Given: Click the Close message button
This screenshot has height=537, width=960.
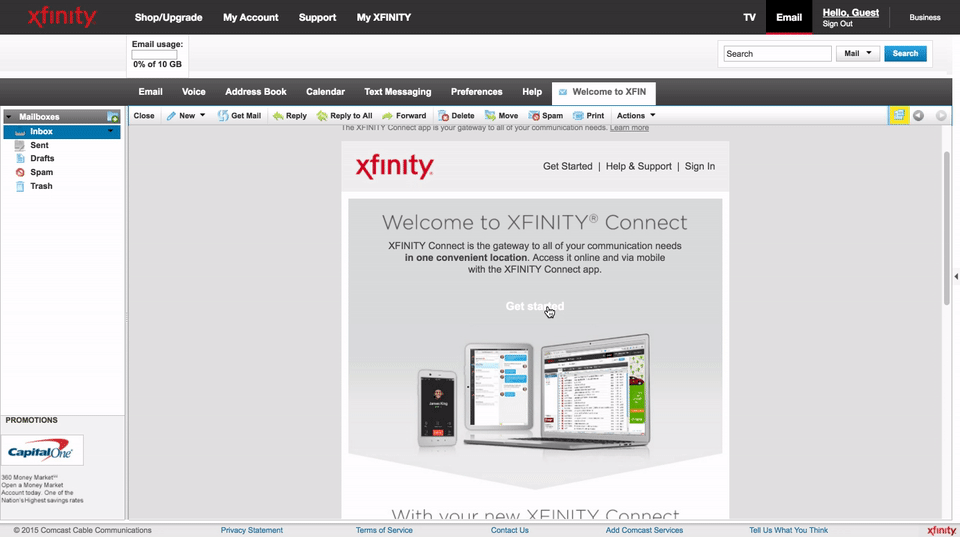Looking at the screenshot, I should click(x=144, y=116).
